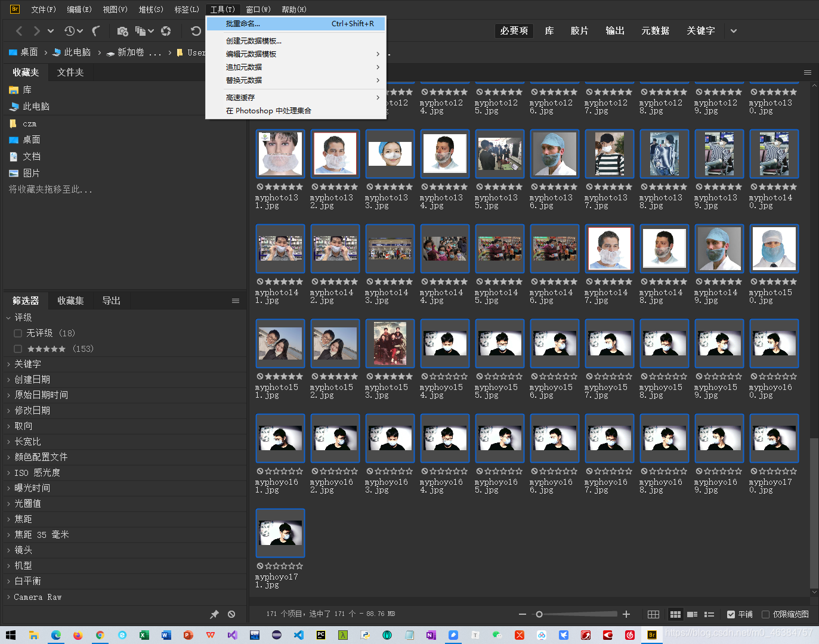Screen dimensions: 819x644
Task: Expand the 创建日期 filter section
Action: coord(8,380)
